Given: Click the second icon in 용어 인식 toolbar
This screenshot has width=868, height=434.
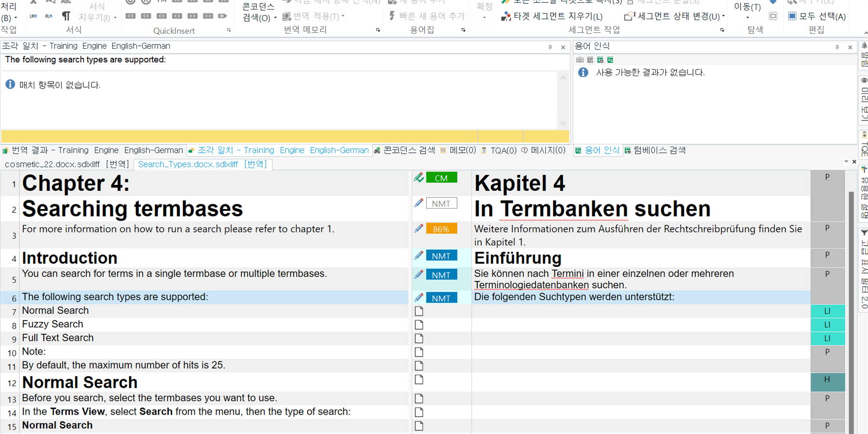Looking at the screenshot, I should pos(590,60).
